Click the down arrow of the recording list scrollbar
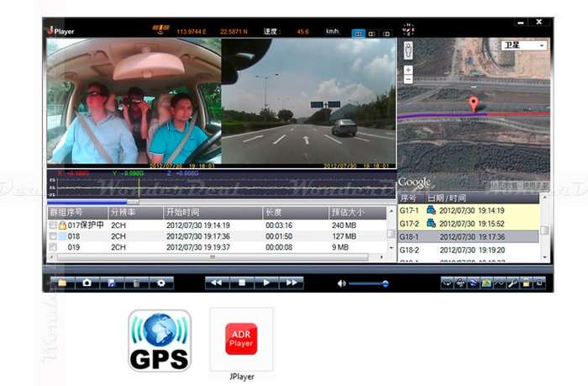This screenshot has width=588, height=386. 545,257
